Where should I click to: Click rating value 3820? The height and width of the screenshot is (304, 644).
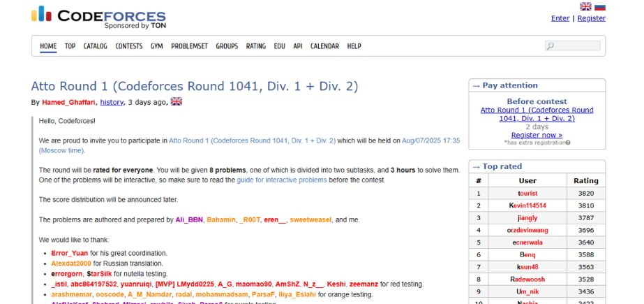pyautogui.click(x=586, y=194)
